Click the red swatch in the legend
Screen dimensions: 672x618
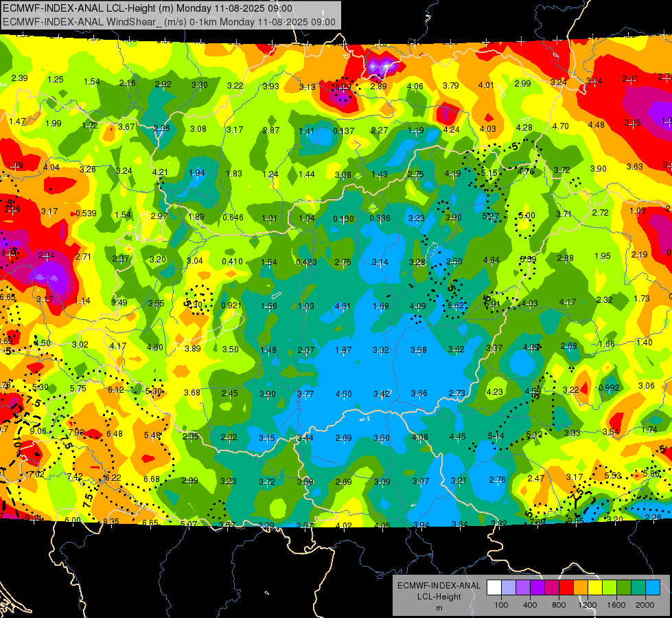pos(566,588)
